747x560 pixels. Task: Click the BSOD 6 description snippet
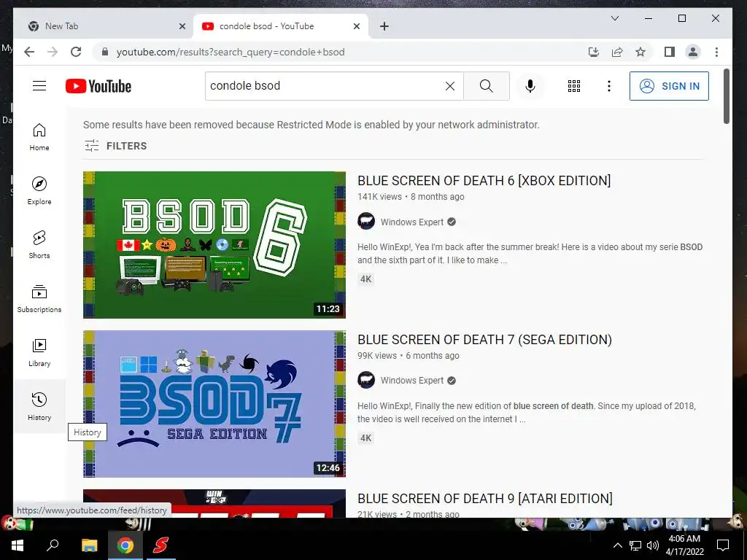click(530, 253)
